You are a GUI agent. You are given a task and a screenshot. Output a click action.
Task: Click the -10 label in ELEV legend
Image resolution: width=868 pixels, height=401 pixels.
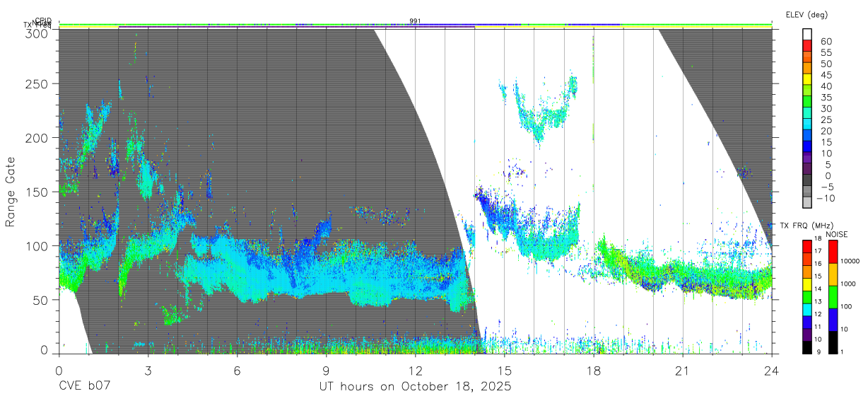coord(825,198)
